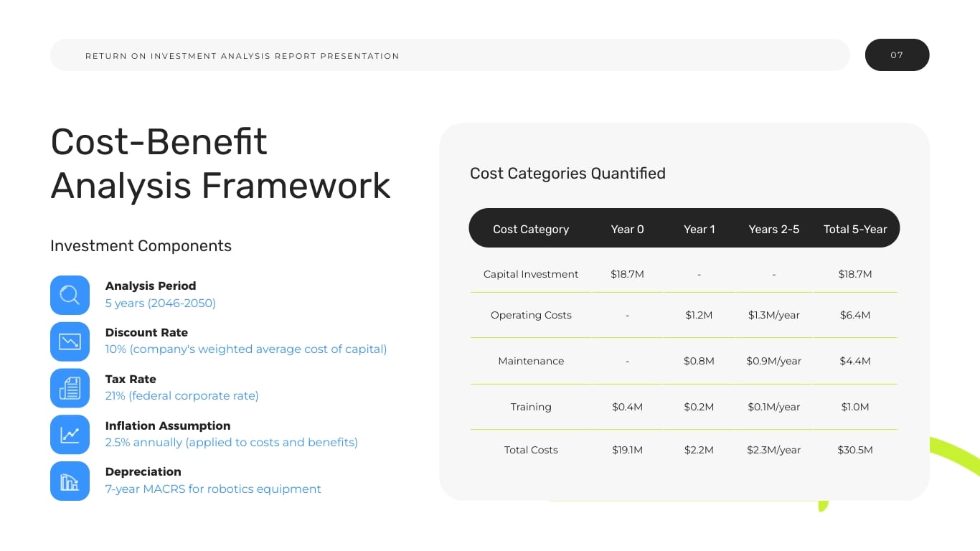980x551 pixels.
Task: Click the $1.0M Training total cell
Action: (855, 407)
